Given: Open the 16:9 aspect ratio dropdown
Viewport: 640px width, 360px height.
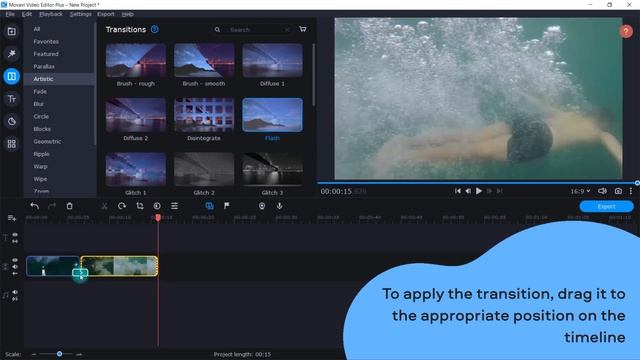Looking at the screenshot, I should point(580,191).
